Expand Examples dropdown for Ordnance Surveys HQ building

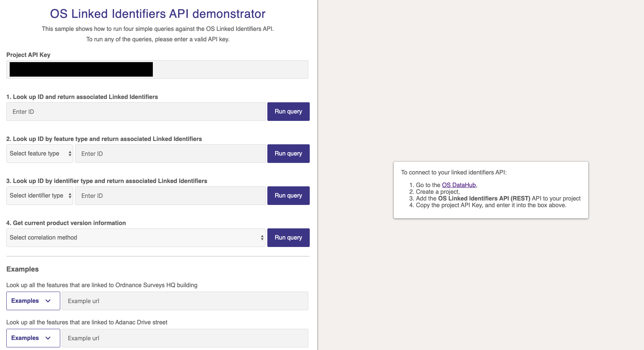click(33, 301)
